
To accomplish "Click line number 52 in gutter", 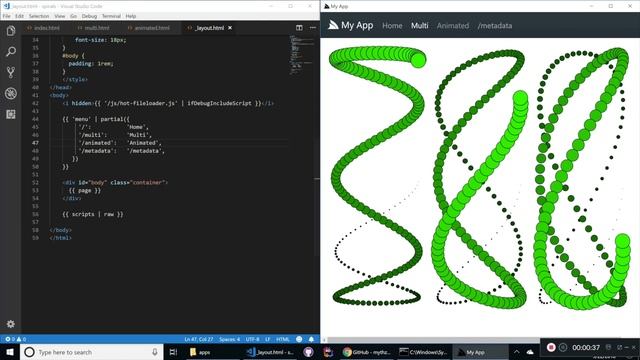I will click(x=35, y=182).
